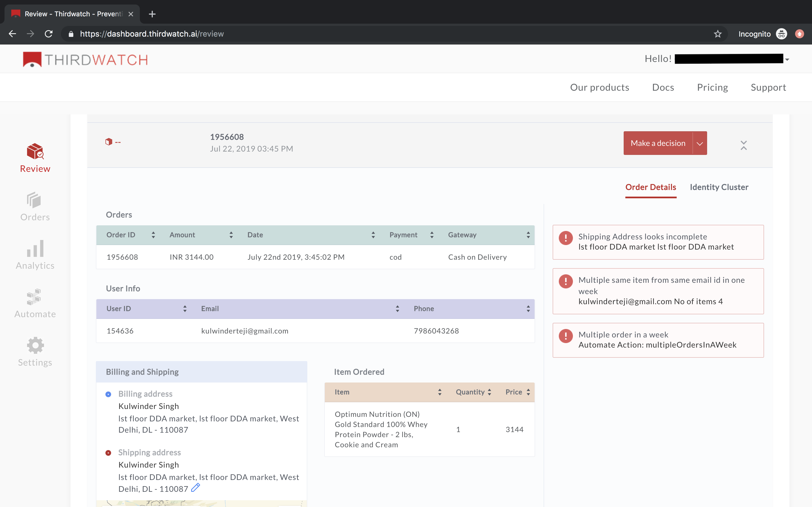The width and height of the screenshot is (812, 507).
Task: Bookmark this page with star icon
Action: click(x=717, y=34)
